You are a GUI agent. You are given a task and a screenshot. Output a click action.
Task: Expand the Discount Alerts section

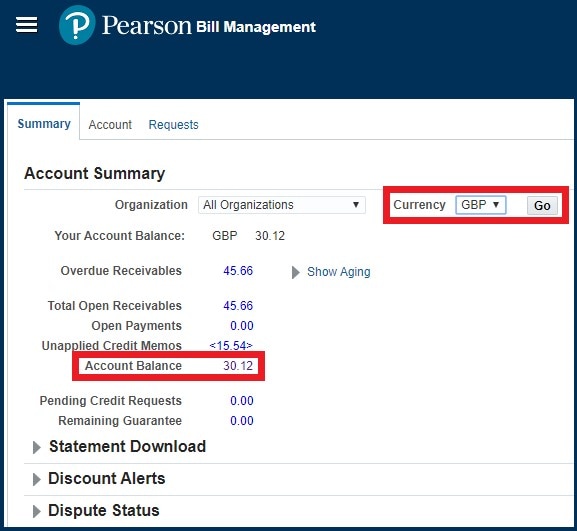click(x=36, y=479)
